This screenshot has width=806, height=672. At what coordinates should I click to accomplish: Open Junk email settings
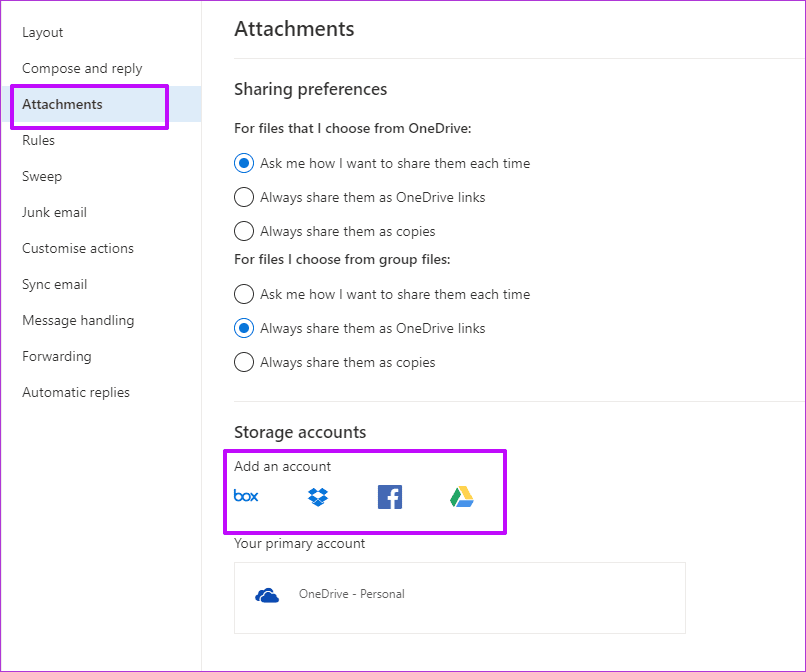(x=54, y=212)
